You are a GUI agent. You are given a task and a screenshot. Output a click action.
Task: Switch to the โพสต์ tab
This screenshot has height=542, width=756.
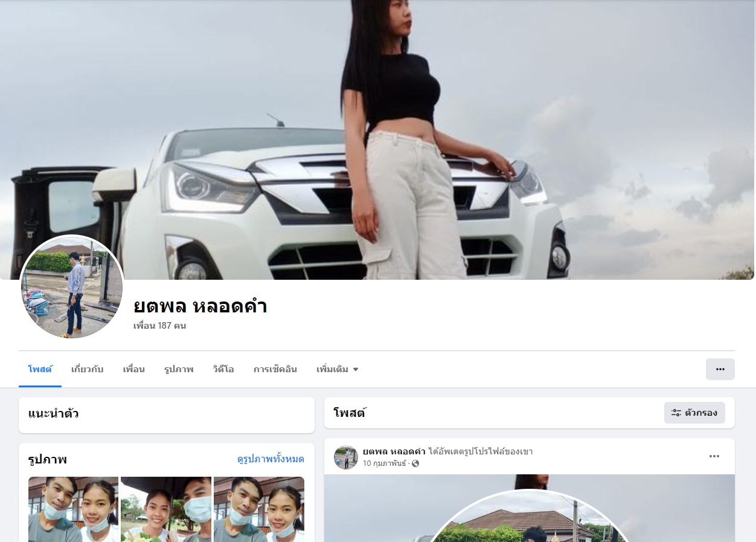click(x=40, y=369)
